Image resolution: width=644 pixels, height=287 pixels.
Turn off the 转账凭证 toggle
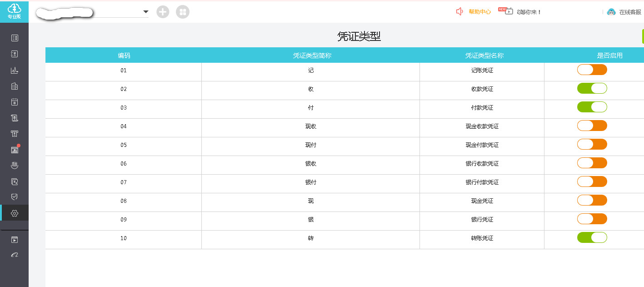(592, 237)
